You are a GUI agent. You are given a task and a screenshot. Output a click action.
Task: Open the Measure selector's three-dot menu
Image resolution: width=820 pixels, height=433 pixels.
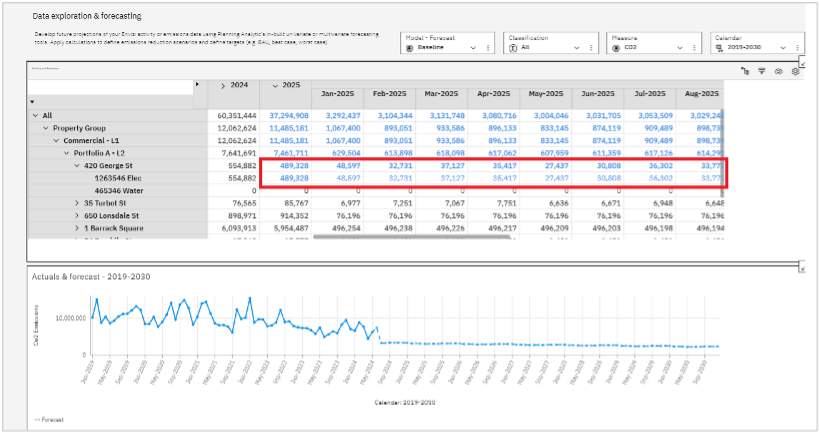[x=694, y=47]
